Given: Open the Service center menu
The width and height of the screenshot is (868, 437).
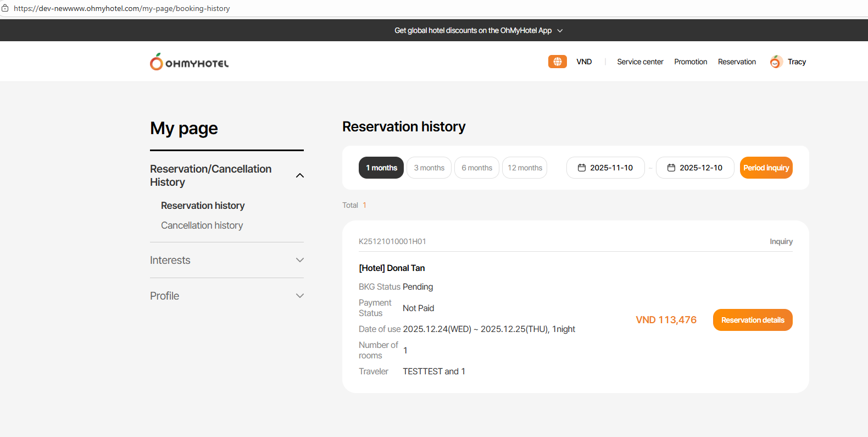Looking at the screenshot, I should (640, 62).
